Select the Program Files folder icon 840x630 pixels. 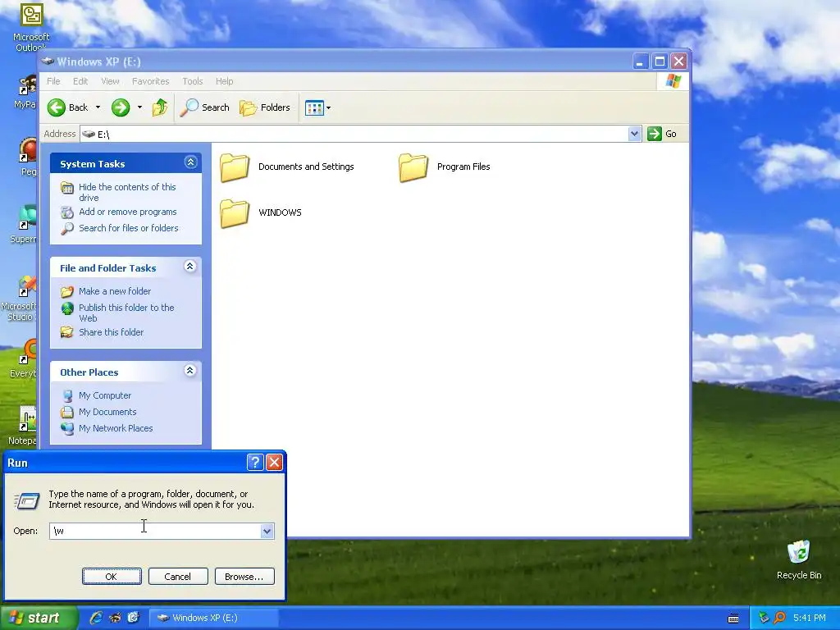(413, 167)
